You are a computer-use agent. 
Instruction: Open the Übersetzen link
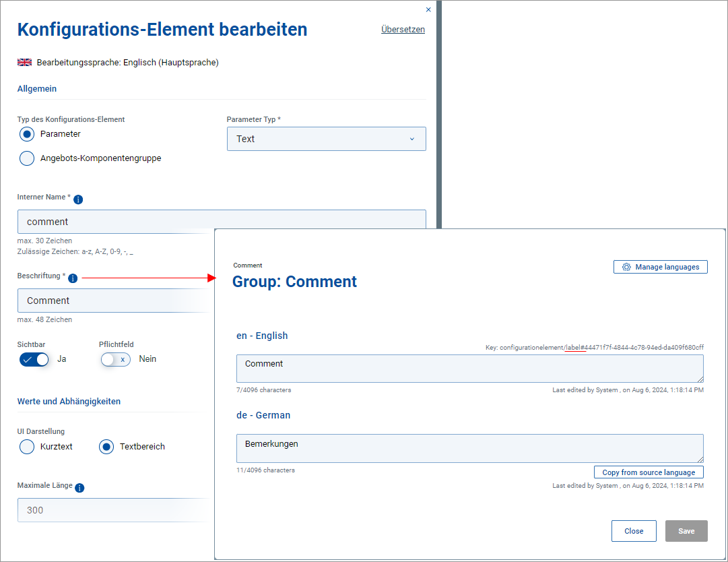click(403, 30)
